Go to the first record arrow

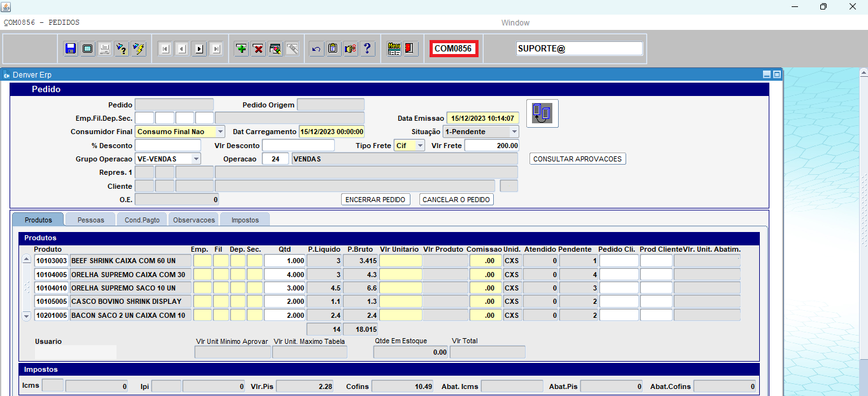[x=165, y=49]
